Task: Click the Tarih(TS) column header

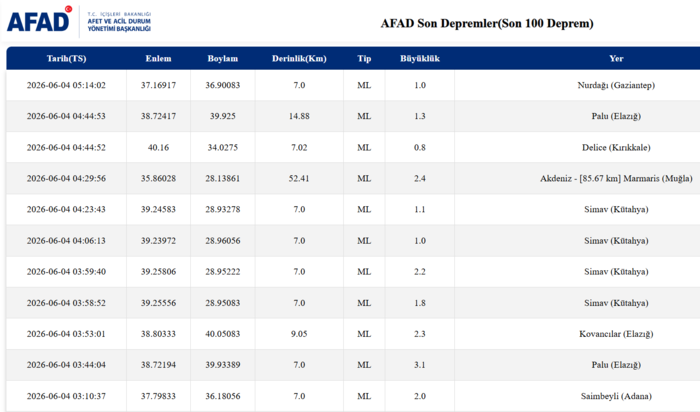Action: 67,58
